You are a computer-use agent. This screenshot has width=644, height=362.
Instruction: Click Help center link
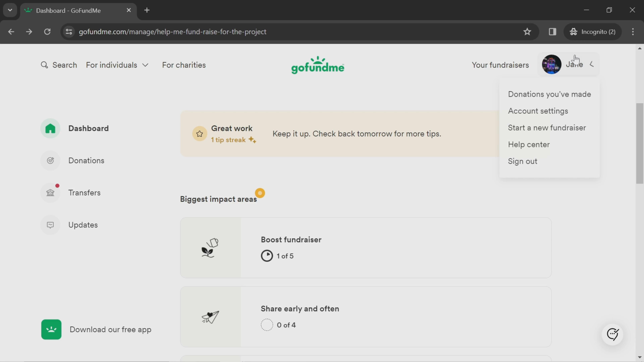point(529,144)
